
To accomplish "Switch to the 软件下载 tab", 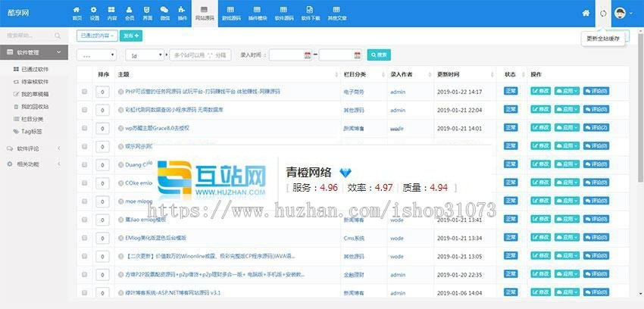I will pos(310,14).
